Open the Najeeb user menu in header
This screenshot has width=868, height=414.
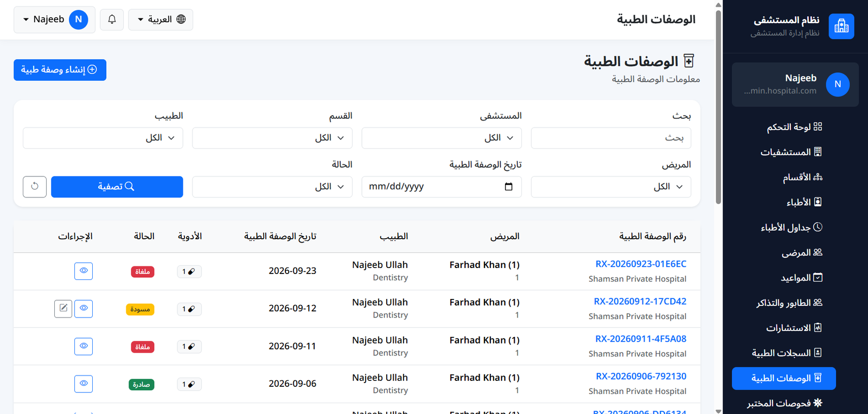coord(54,20)
